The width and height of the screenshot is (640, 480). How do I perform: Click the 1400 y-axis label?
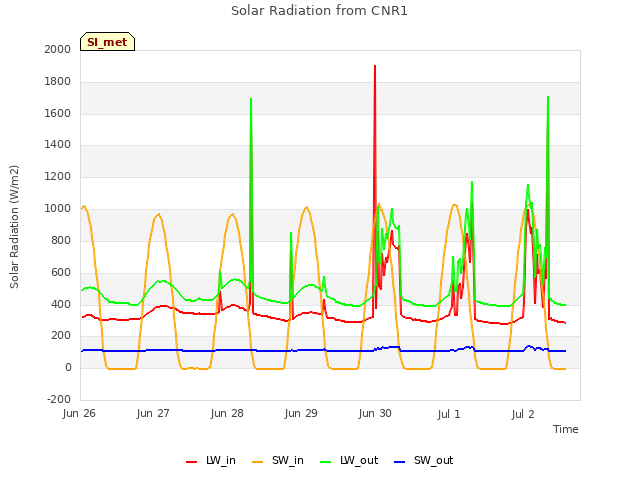(58, 144)
